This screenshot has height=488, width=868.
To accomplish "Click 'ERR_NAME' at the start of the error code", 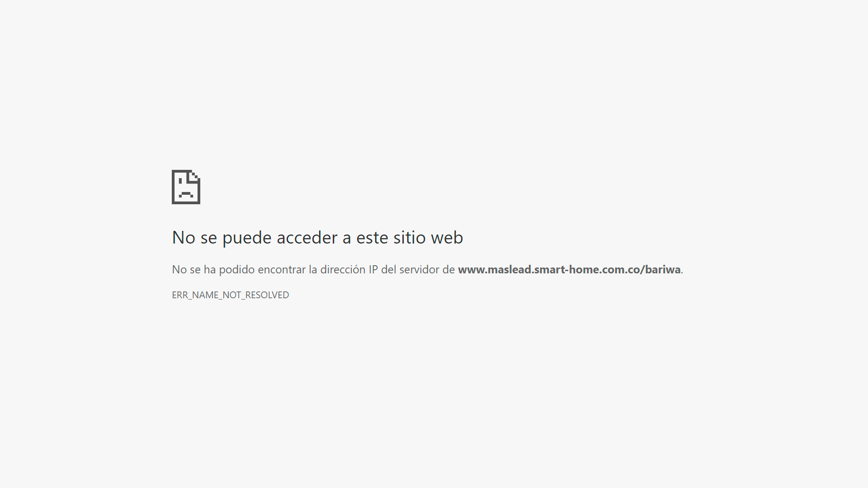I will click(195, 295).
